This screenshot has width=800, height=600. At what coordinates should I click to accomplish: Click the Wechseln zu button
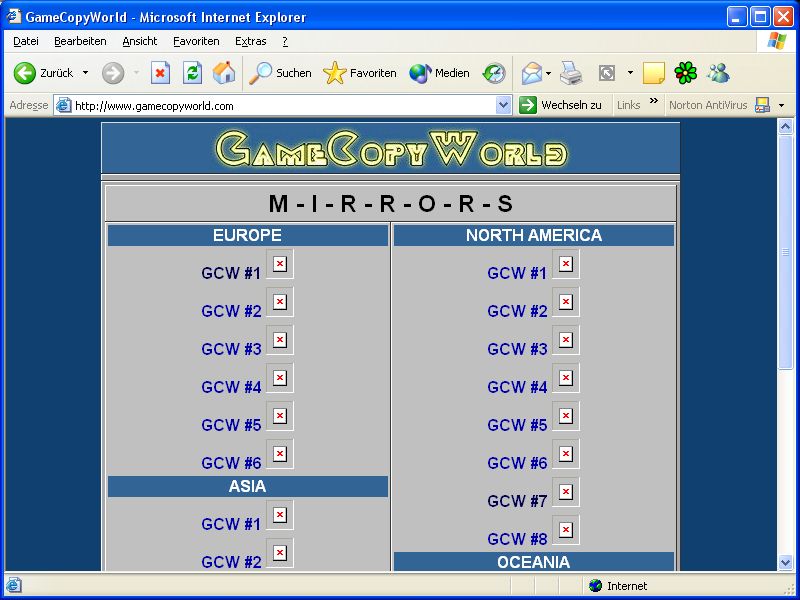(561, 105)
